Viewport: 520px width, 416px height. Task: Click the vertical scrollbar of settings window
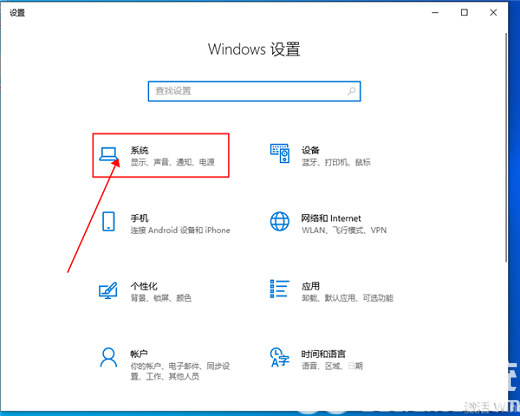(x=506, y=147)
